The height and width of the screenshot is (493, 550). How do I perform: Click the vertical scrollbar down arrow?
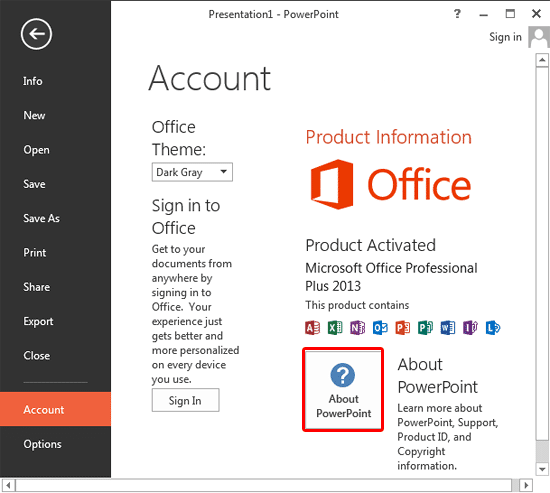[542, 469]
